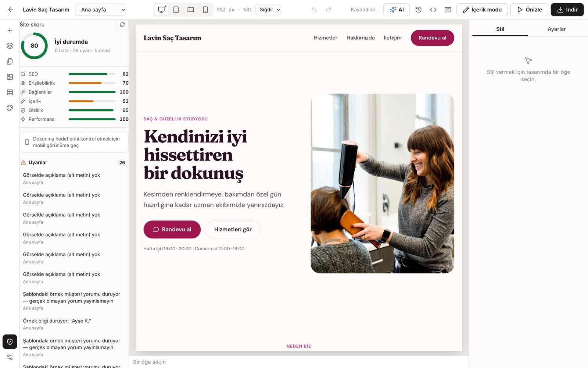
Task: Click the undo arrow
Action: click(x=314, y=10)
